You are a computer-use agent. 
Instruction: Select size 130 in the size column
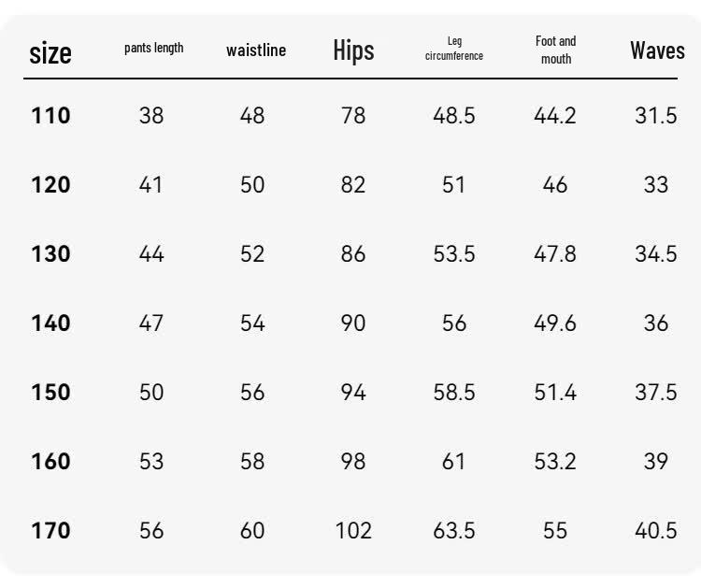click(x=51, y=254)
